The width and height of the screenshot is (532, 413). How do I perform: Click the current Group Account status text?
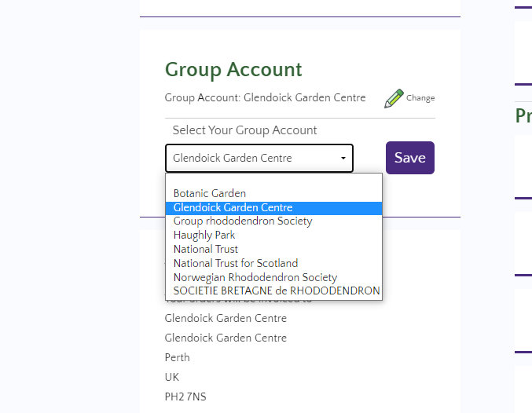point(265,98)
